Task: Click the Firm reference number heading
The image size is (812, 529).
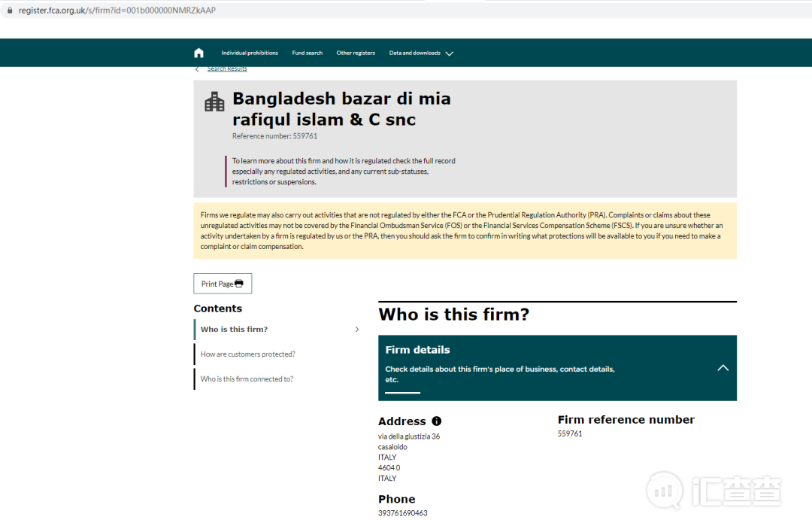Action: pyautogui.click(x=626, y=420)
